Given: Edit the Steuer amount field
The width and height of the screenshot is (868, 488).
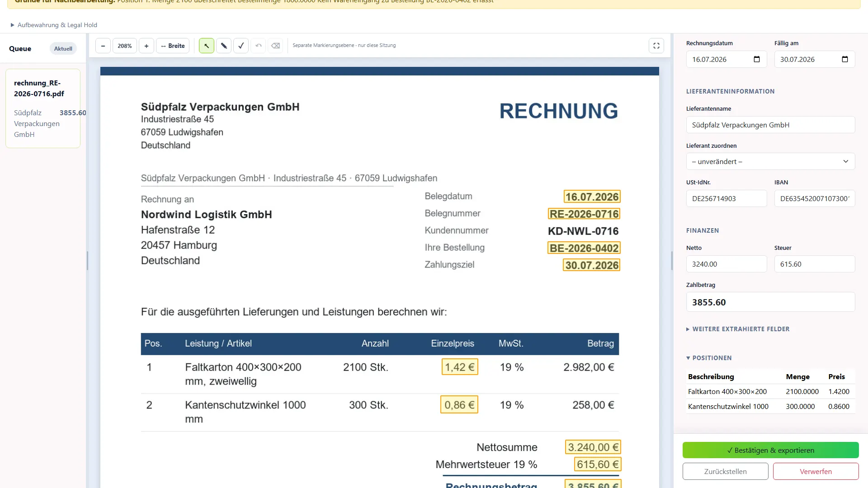Looking at the screenshot, I should coord(815,264).
